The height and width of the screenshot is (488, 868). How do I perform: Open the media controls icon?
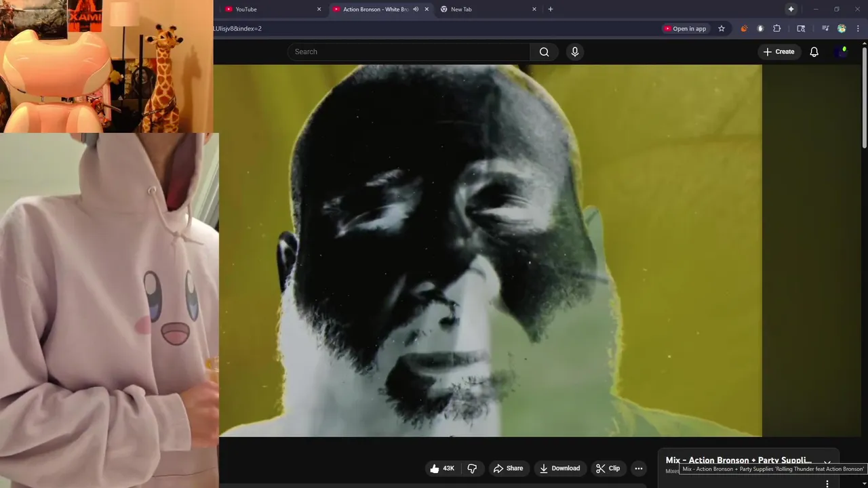coord(825,28)
